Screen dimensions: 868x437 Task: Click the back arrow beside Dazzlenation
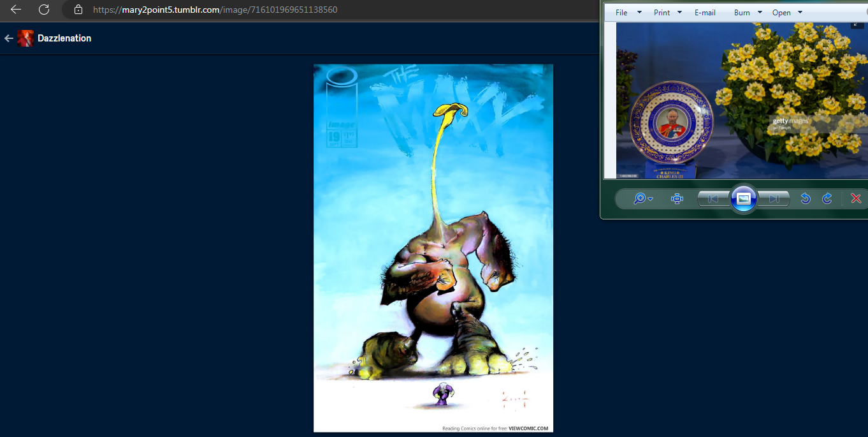pyautogui.click(x=9, y=38)
